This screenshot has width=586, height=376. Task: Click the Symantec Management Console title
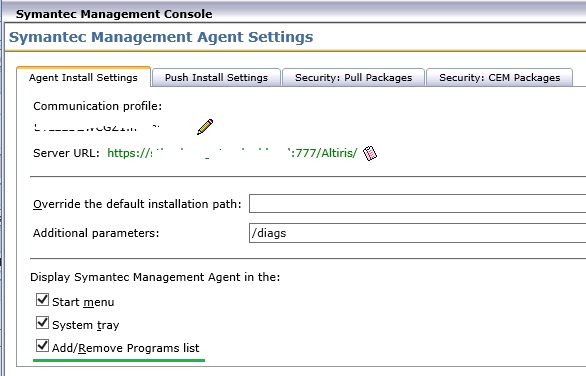(114, 14)
